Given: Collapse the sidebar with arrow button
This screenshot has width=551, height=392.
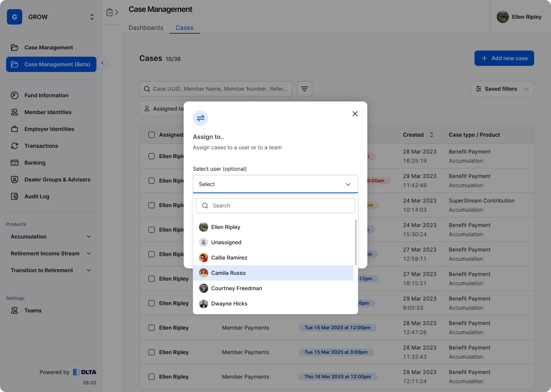Looking at the screenshot, I should [x=103, y=63].
